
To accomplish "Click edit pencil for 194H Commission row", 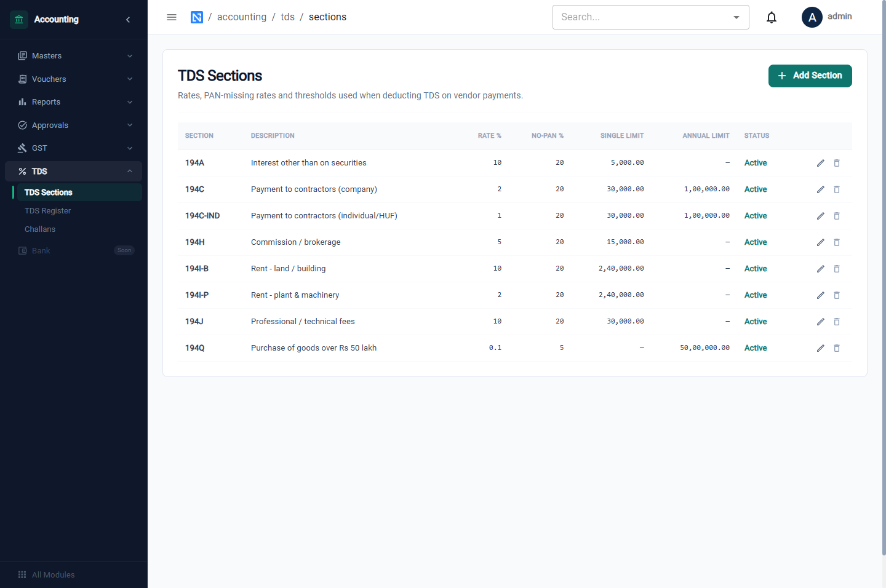I will pyautogui.click(x=820, y=242).
